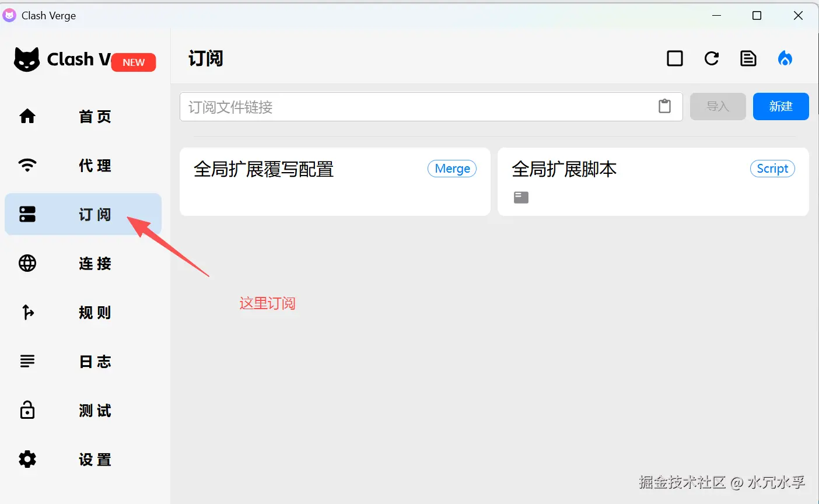
Task: Refresh all subscriptions with the circular arrow icon
Action: [712, 58]
